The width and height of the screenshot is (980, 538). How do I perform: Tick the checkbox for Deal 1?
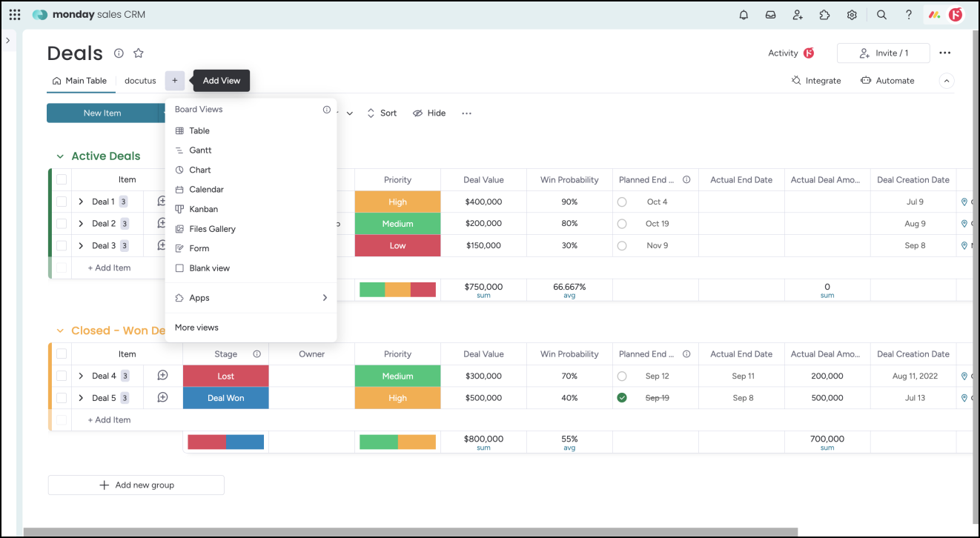pyautogui.click(x=62, y=202)
